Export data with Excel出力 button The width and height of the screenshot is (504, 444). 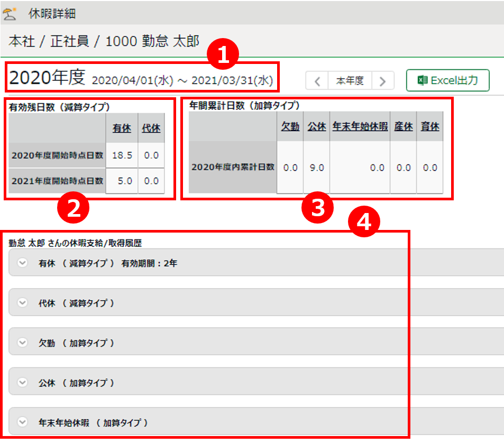[x=447, y=80]
